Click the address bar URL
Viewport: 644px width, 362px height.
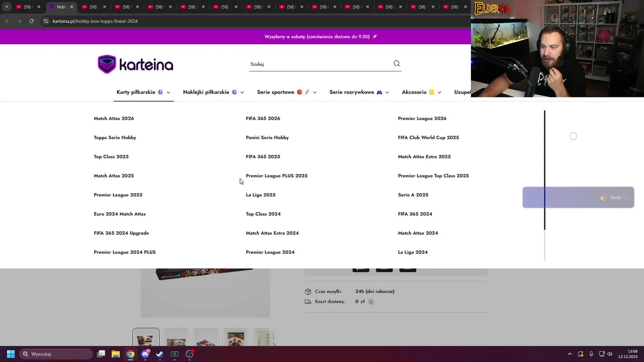pos(95,21)
